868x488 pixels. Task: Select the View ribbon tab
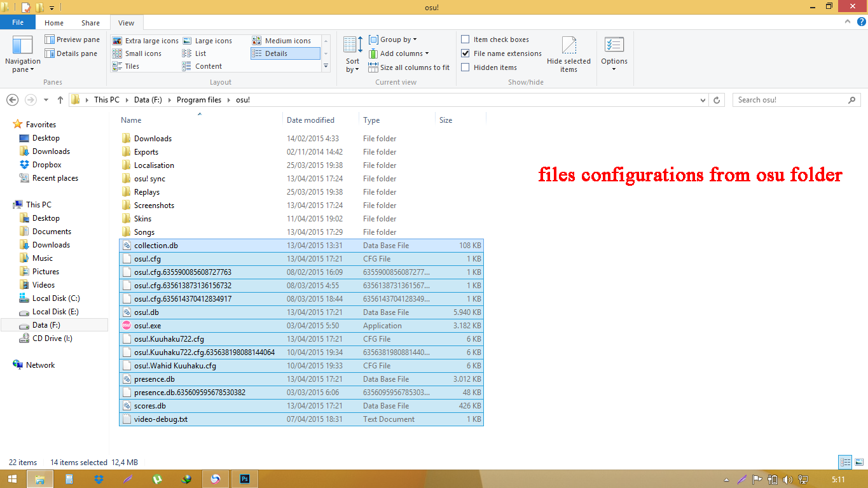(x=127, y=23)
